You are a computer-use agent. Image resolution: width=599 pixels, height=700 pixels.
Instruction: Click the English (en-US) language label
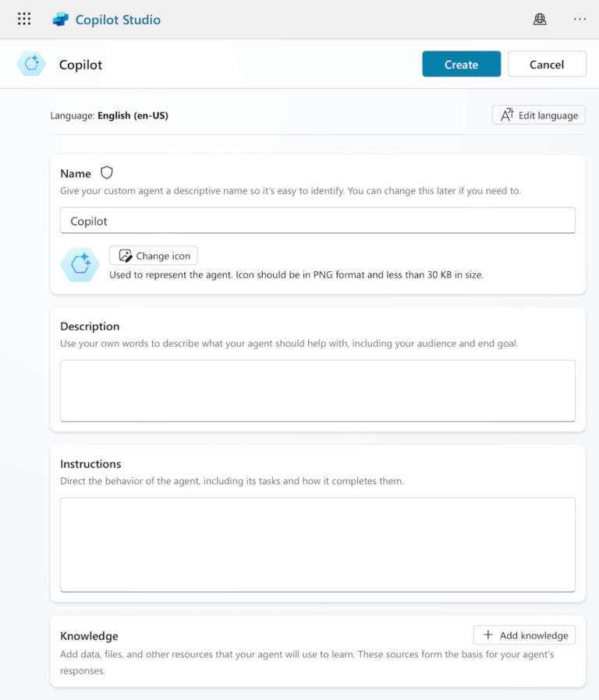pyautogui.click(x=133, y=116)
